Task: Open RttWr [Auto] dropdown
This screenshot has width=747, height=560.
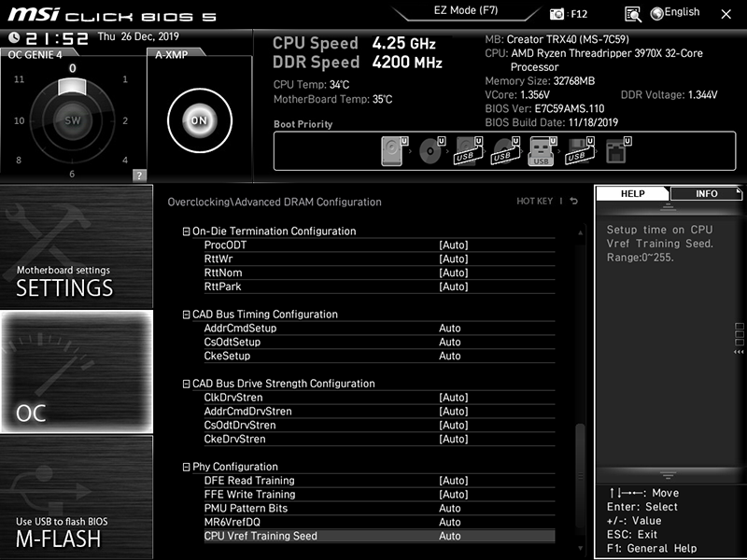Action: point(454,259)
